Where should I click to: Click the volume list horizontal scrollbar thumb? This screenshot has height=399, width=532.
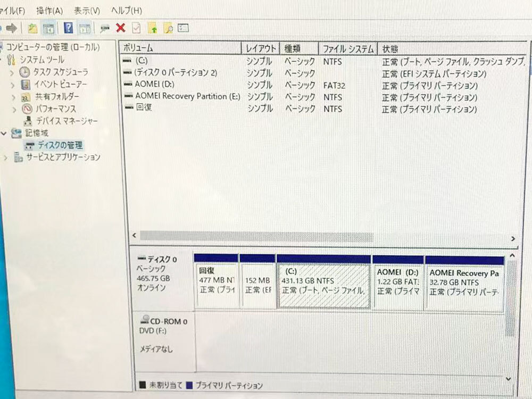point(256,237)
